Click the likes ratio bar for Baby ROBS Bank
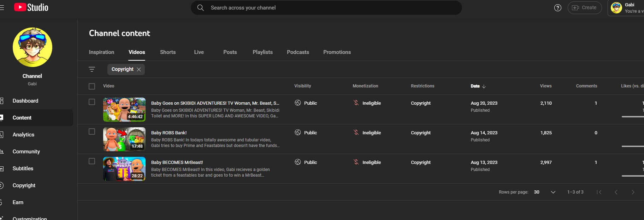The image size is (644, 220). coord(633,146)
